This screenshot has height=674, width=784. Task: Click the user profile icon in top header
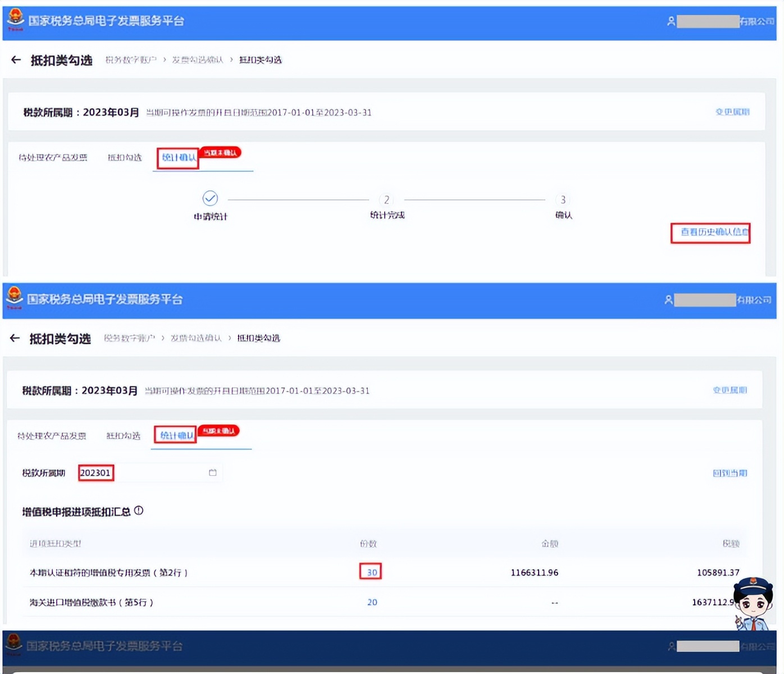coord(671,20)
